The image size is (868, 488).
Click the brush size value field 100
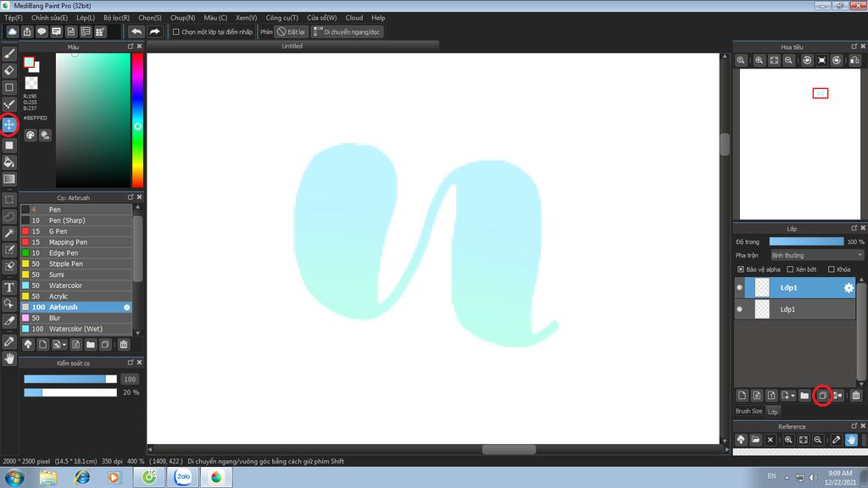click(130, 379)
